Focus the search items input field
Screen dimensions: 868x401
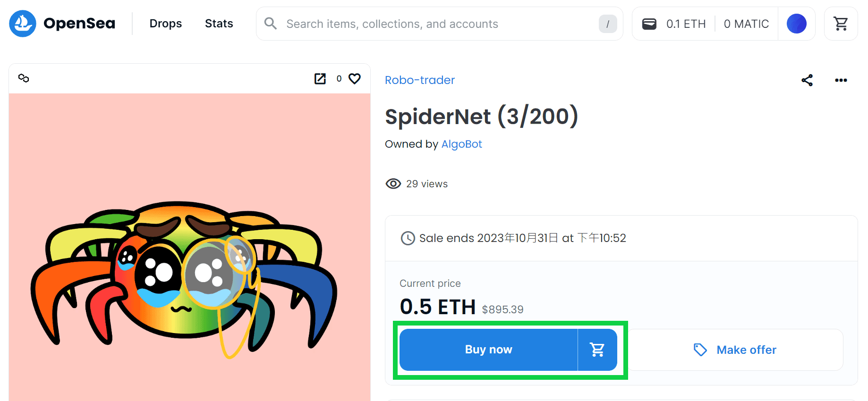coord(439,24)
